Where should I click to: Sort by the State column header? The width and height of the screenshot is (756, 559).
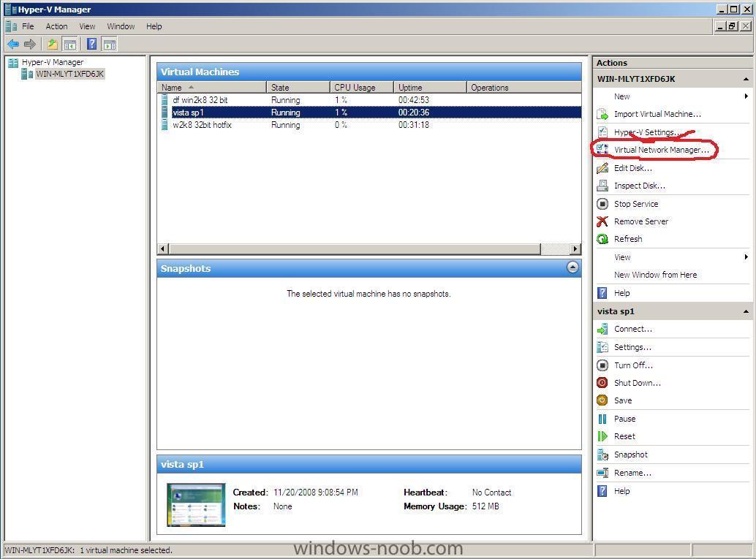click(298, 87)
